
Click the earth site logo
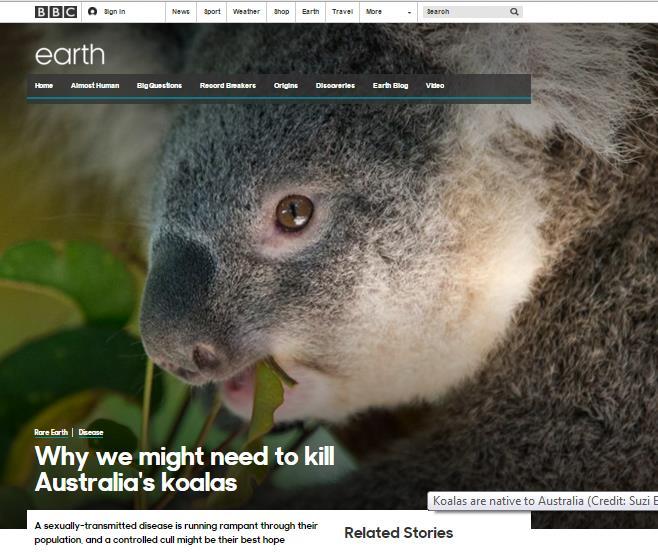[x=70, y=55]
